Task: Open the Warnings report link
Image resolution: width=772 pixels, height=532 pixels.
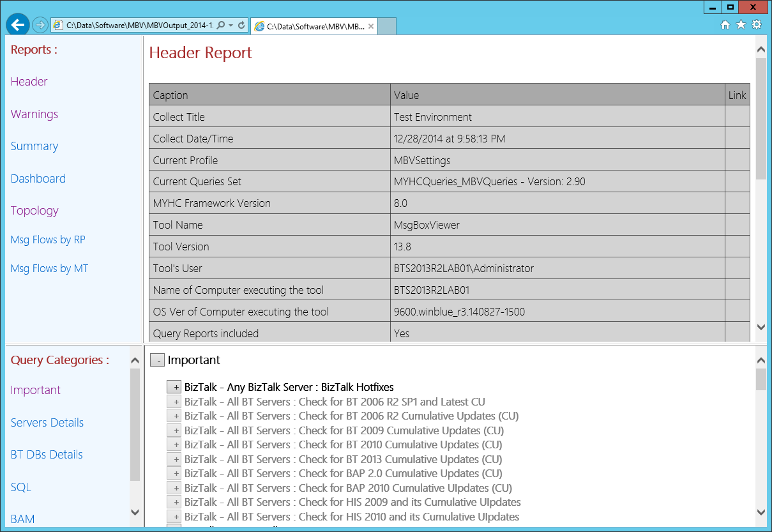Action: (34, 114)
